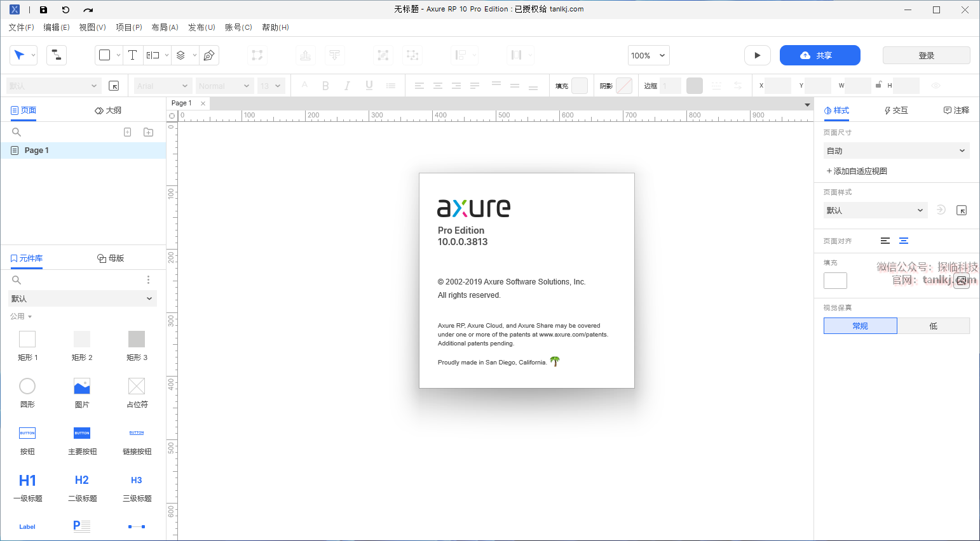Click the connector tool icon
980x541 pixels.
tap(57, 55)
